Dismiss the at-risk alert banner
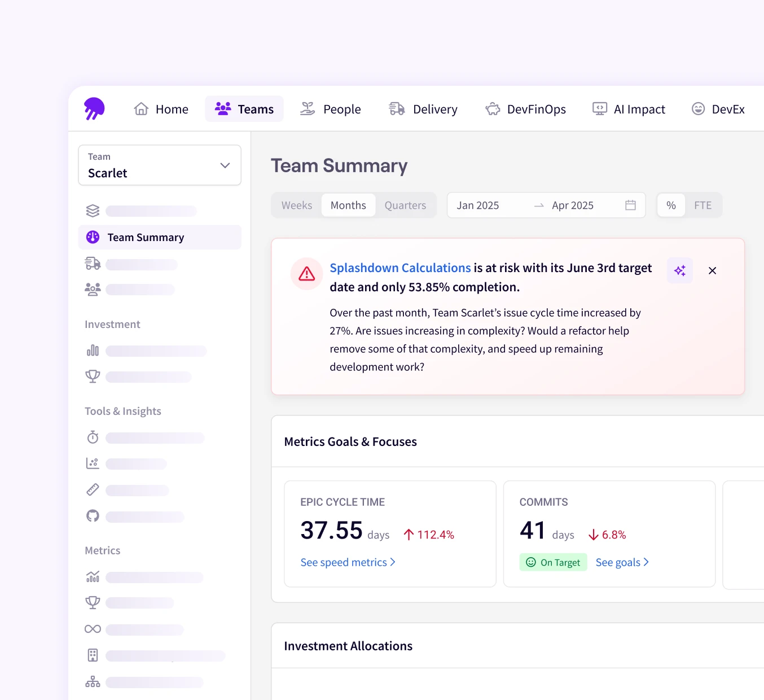The image size is (764, 700). pos(712,270)
